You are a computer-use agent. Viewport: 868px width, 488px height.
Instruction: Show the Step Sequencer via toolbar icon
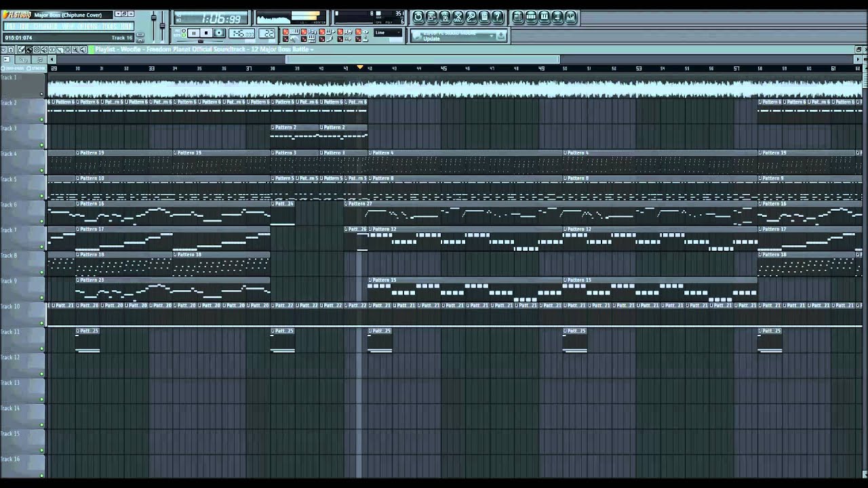click(531, 17)
